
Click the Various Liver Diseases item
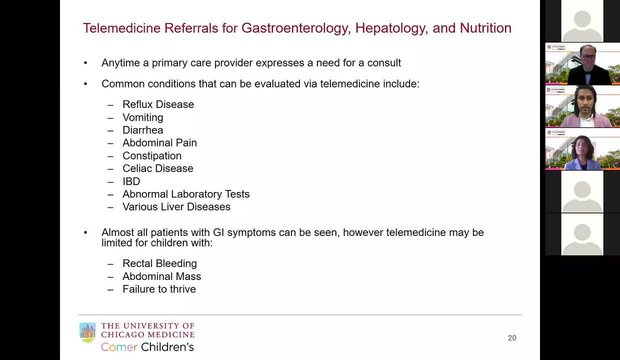tap(176, 207)
